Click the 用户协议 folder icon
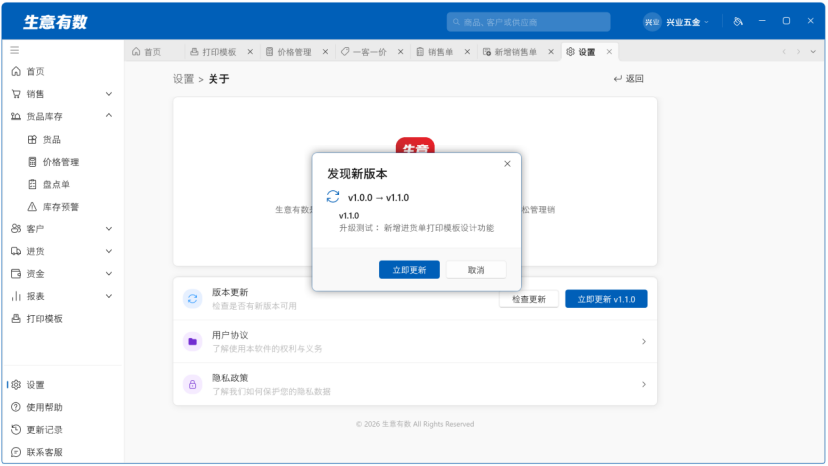The image size is (828, 466). [193, 342]
